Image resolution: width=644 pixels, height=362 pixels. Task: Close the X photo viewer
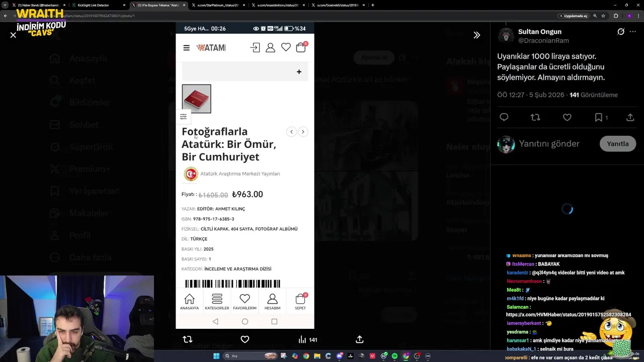pyautogui.click(x=13, y=35)
